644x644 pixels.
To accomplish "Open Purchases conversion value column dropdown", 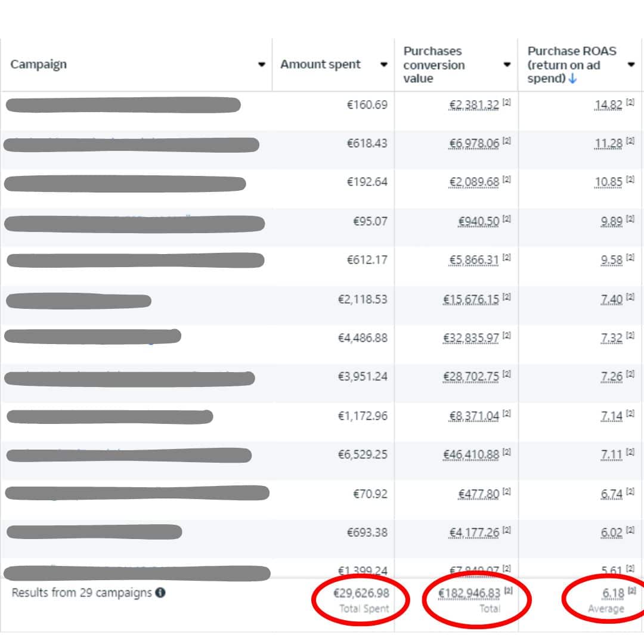I will (507, 64).
